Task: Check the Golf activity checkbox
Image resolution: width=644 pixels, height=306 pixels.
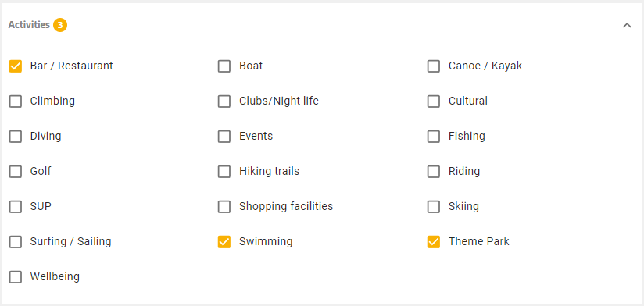Action: tap(16, 172)
